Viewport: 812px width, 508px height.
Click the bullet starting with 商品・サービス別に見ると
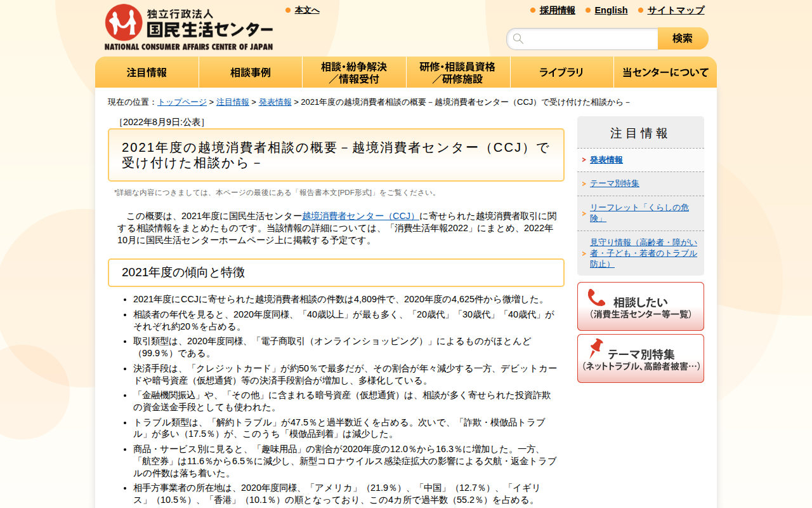(x=345, y=461)
